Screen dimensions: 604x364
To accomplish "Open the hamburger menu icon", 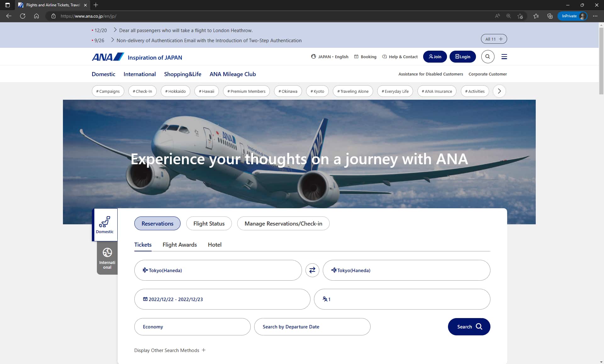I will [504, 57].
